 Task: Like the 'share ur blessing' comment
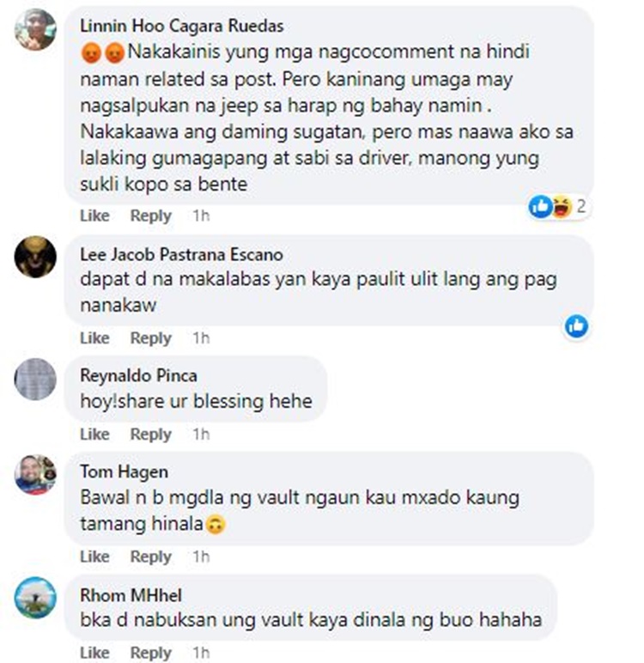94,434
